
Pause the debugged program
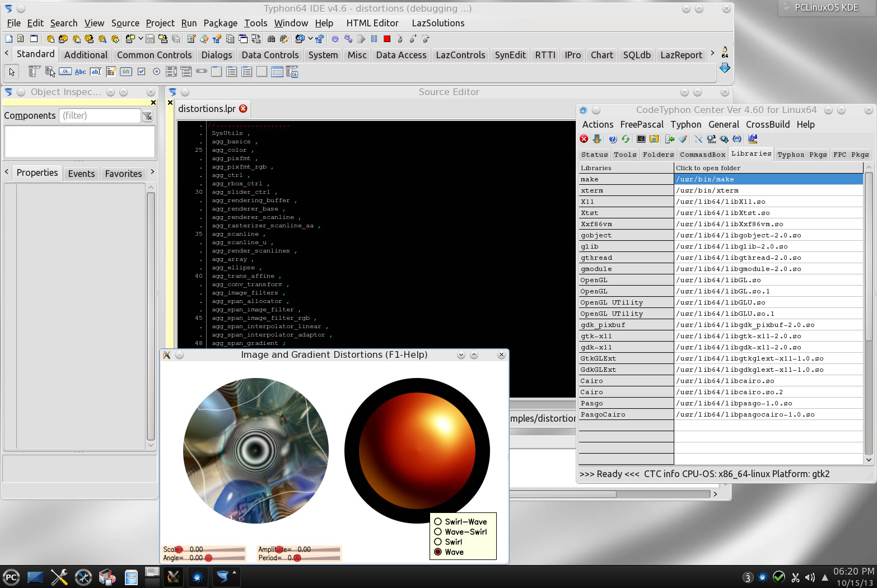pyautogui.click(x=374, y=39)
